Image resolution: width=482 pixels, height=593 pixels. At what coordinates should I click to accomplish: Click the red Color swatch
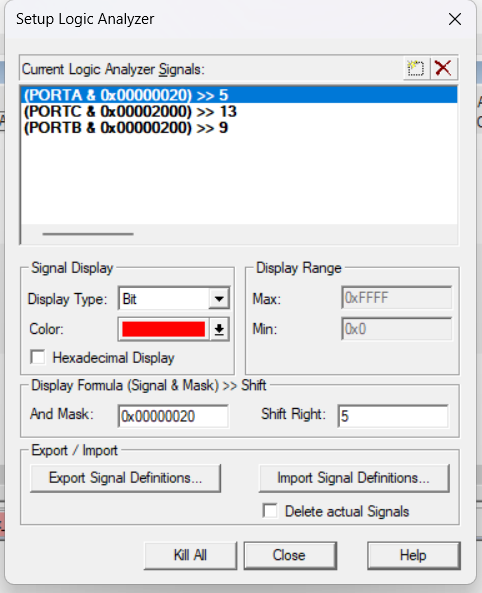click(x=163, y=329)
